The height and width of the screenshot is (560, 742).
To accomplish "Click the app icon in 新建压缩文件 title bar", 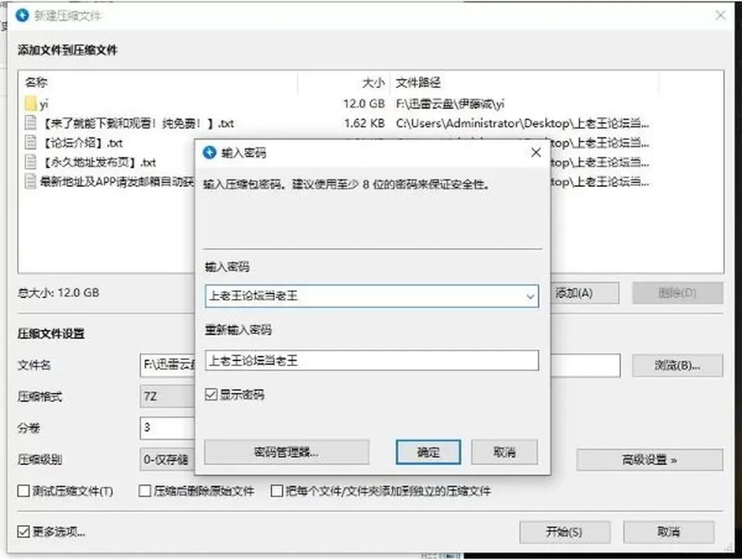I will pos(22,15).
